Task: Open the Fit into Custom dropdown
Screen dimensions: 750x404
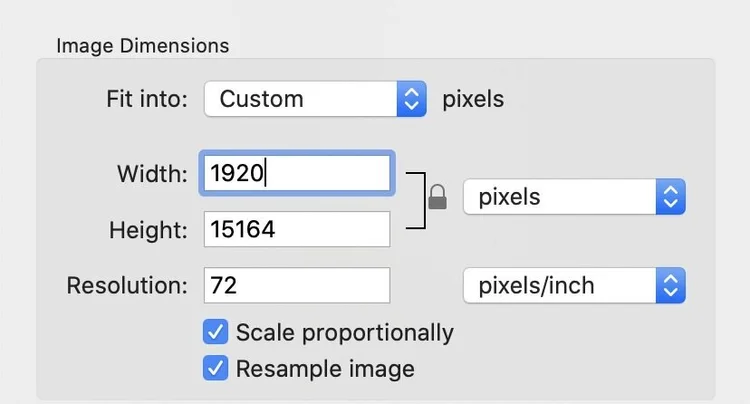Action: coord(302,99)
